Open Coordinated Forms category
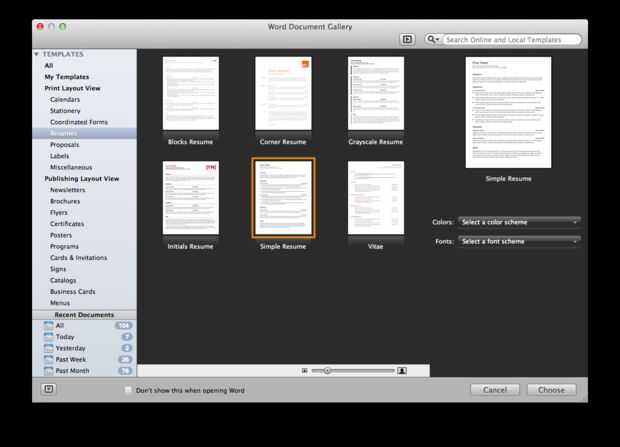The image size is (620, 447). [x=79, y=122]
